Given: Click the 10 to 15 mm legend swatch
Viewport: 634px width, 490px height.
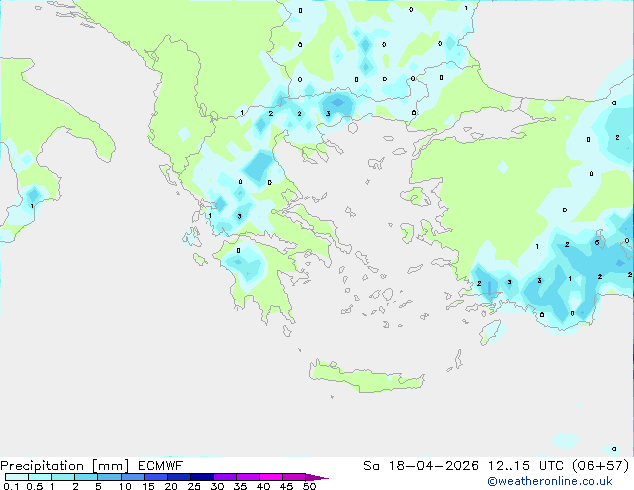Looking at the screenshot, I should click(x=132, y=477).
